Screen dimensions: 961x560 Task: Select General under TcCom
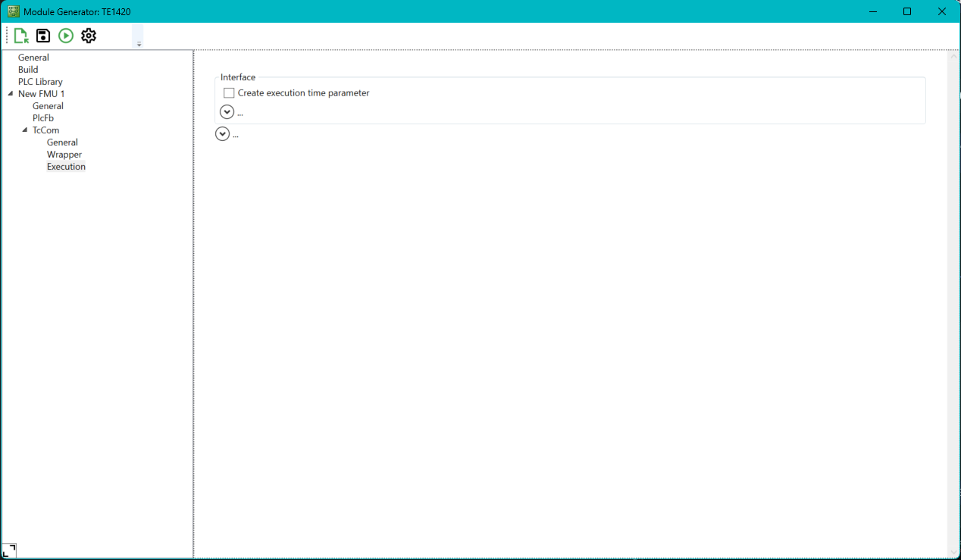62,142
